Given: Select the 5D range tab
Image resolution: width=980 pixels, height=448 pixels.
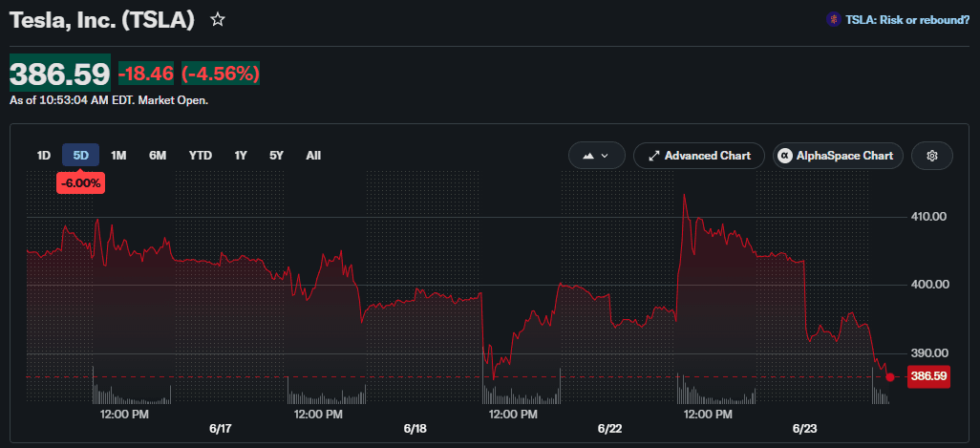Looking at the screenshot, I should click(x=81, y=156).
